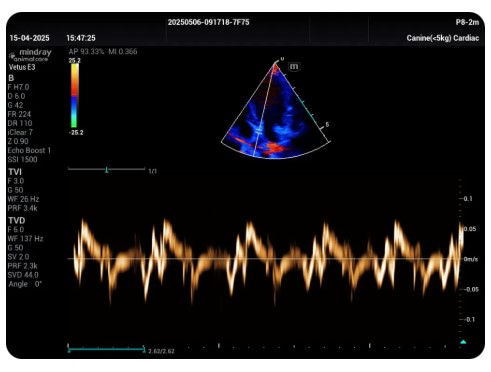Click the 2.62/2.62 cine progress bar
Image resolution: width=491 pixels, height=372 pixels.
coord(106,350)
